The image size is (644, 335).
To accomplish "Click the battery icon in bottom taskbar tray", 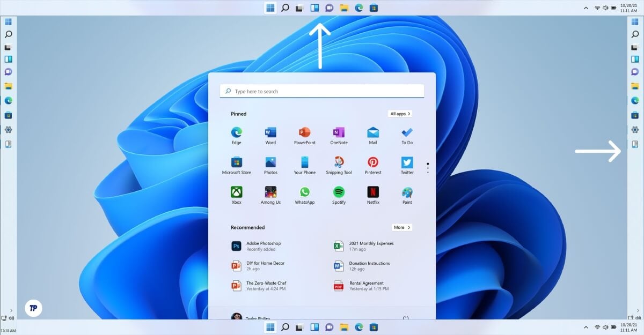I will point(613,327).
